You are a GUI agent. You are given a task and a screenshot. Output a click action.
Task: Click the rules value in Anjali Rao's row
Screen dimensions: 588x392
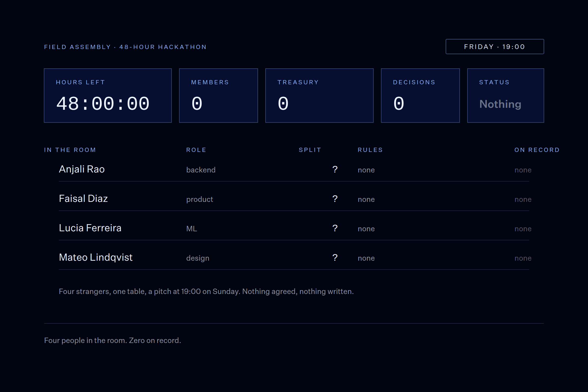click(x=366, y=170)
